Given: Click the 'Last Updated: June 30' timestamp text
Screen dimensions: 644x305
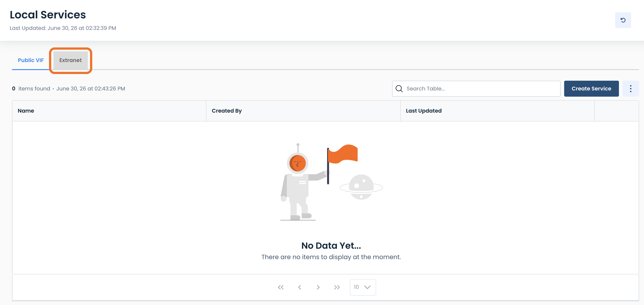Looking at the screenshot, I should pyautogui.click(x=63, y=28).
